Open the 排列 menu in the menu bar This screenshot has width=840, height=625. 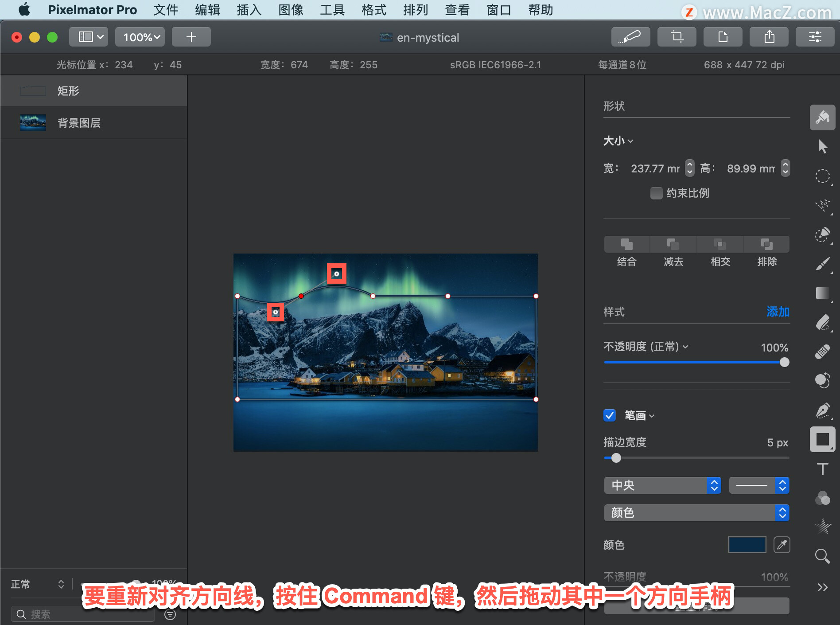[415, 10]
